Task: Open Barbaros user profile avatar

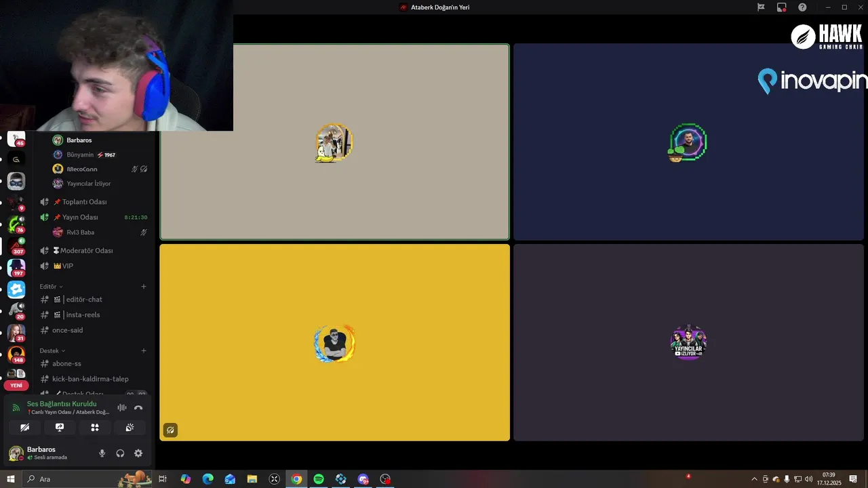Action: [16, 453]
